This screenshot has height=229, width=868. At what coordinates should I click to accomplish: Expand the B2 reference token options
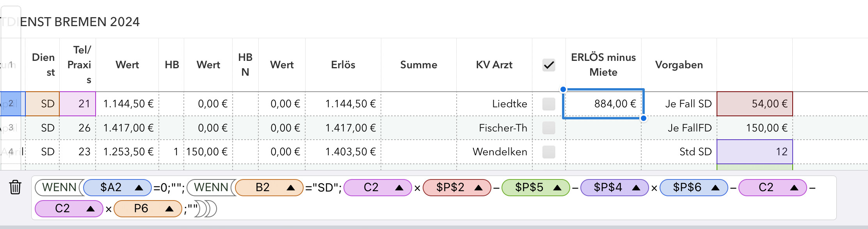pos(290,188)
